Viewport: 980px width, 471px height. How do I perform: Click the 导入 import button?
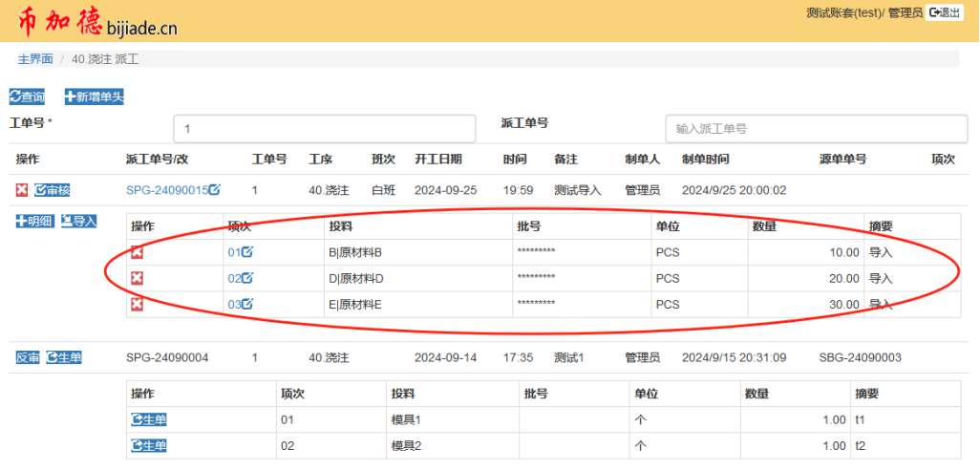79,221
